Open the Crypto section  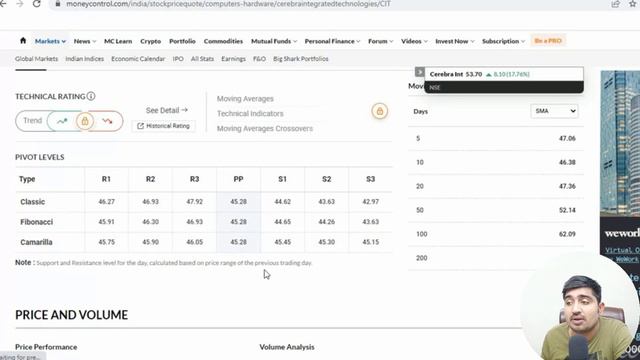coord(151,41)
